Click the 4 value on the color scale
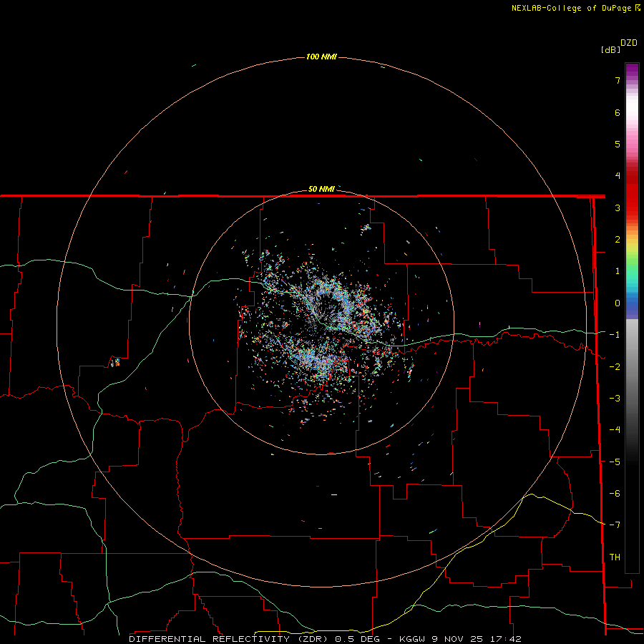644x644 pixels. tap(618, 176)
